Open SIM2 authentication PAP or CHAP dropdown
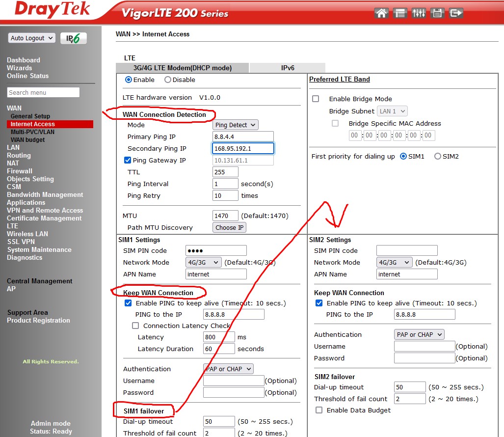 [x=419, y=335]
